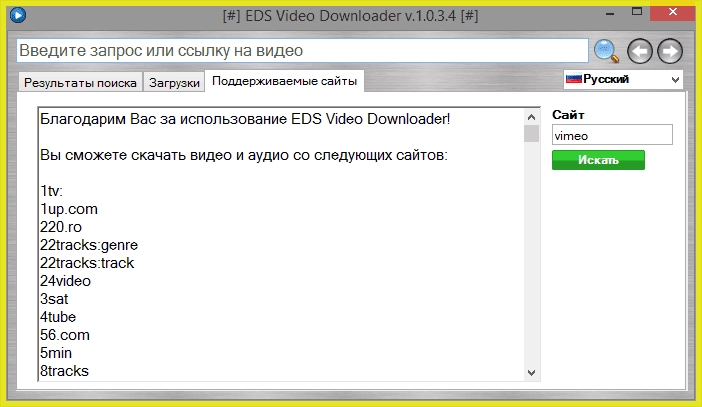Click the 1up.com list entry

tap(69, 209)
